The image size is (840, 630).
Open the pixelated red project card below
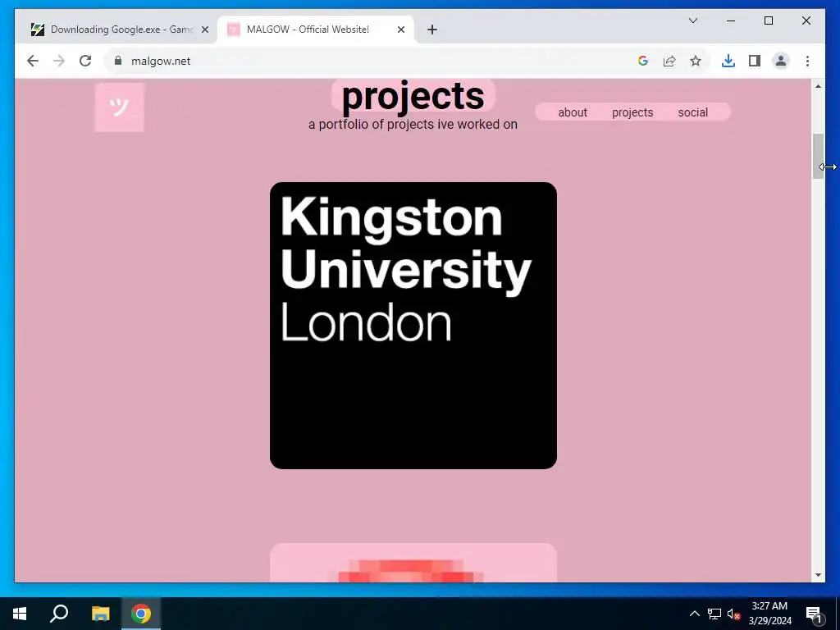413,563
